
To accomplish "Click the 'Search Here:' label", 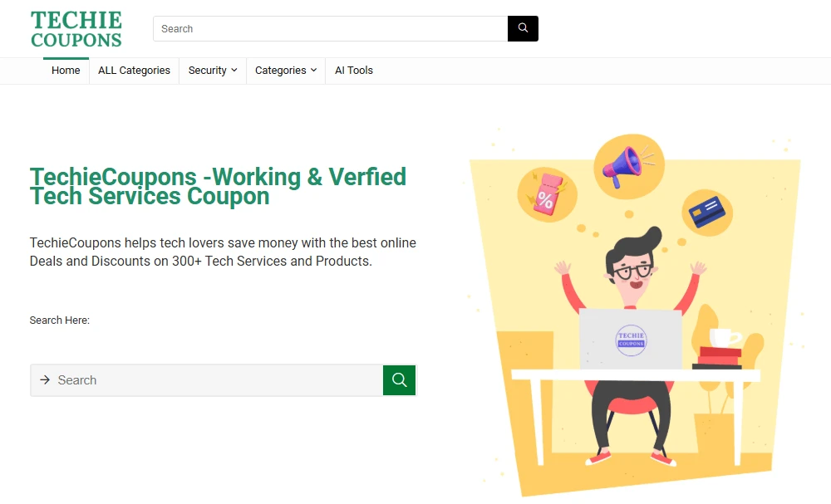I will (59, 321).
